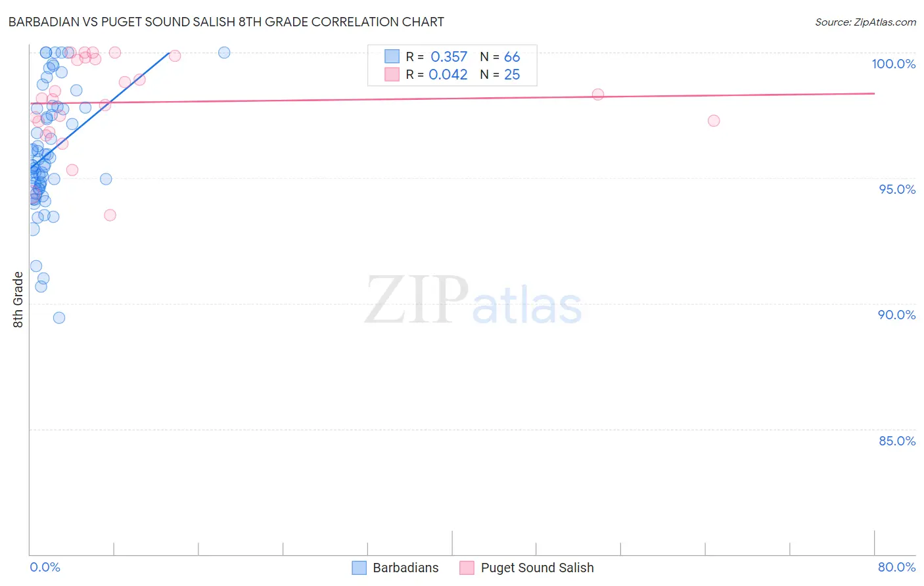This screenshot has width=924, height=586.
Task: Click the 0.0% x-axis label
Action: [x=45, y=567]
